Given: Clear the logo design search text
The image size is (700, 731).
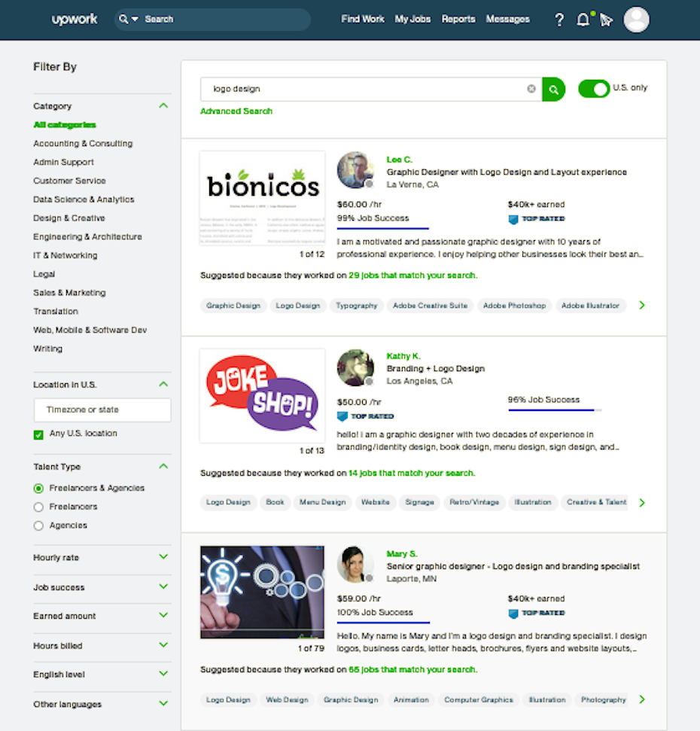Looking at the screenshot, I should click(531, 89).
